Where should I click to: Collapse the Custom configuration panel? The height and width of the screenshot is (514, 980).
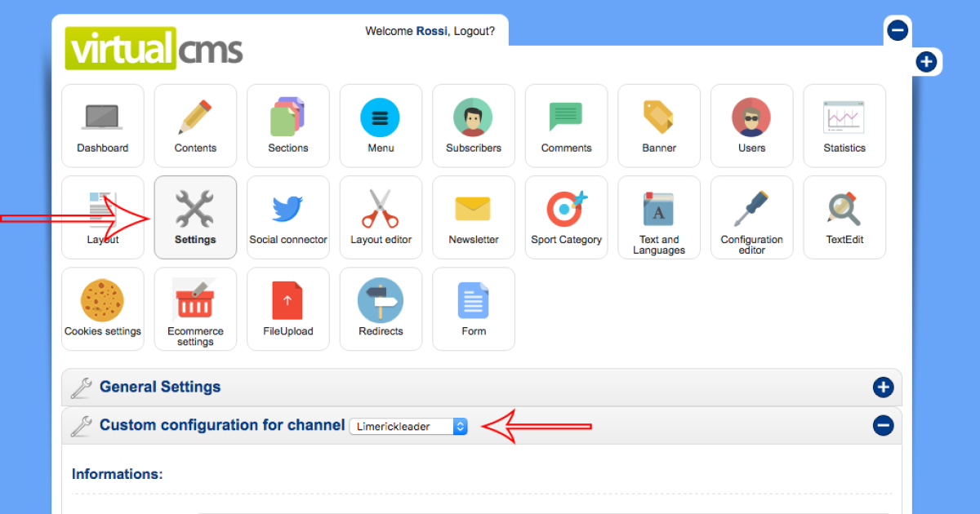pos(883,425)
